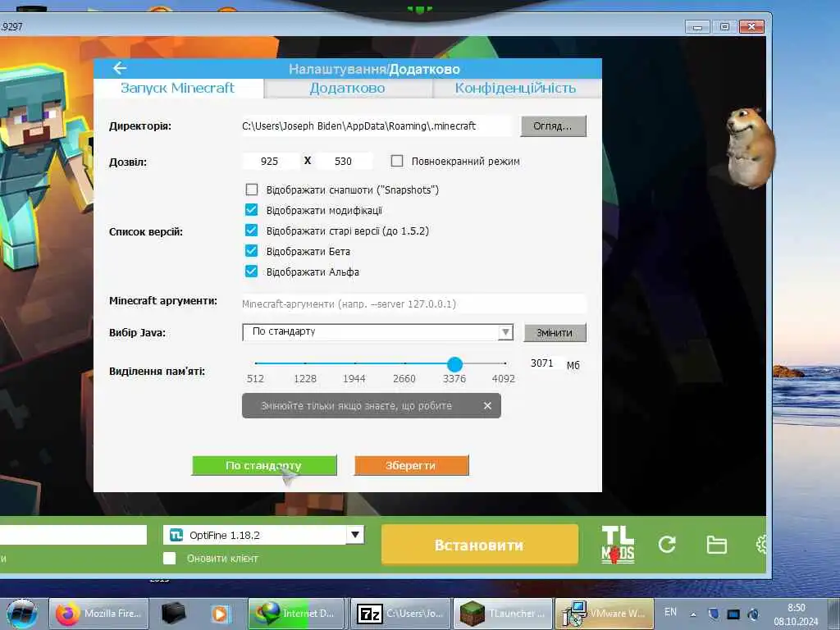Click the Огляд... browse button
This screenshot has height=630, width=840.
(553, 126)
